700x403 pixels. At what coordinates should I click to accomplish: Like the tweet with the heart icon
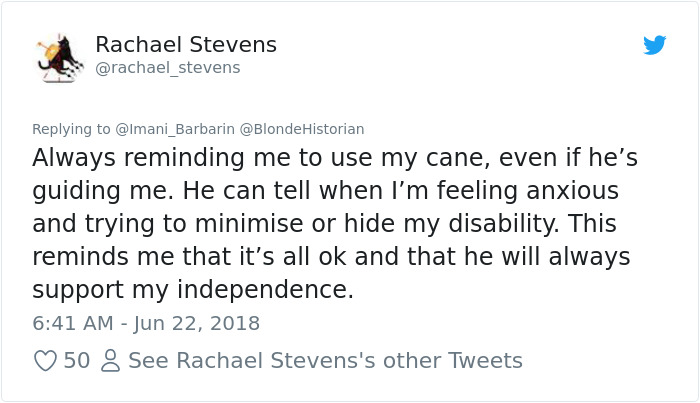(x=45, y=360)
